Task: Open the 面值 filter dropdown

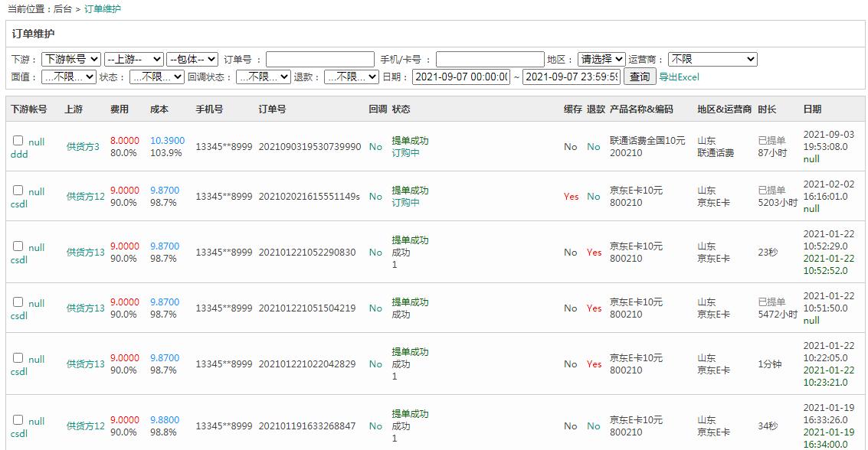Action: pyautogui.click(x=69, y=77)
